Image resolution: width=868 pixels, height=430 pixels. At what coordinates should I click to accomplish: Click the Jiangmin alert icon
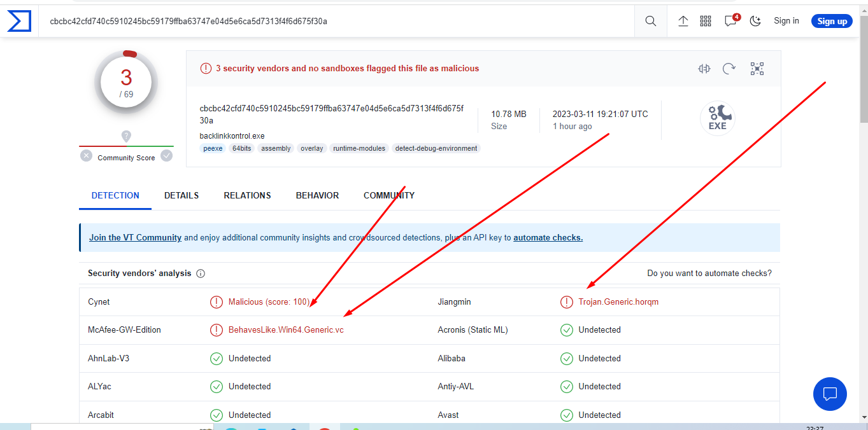coord(567,302)
